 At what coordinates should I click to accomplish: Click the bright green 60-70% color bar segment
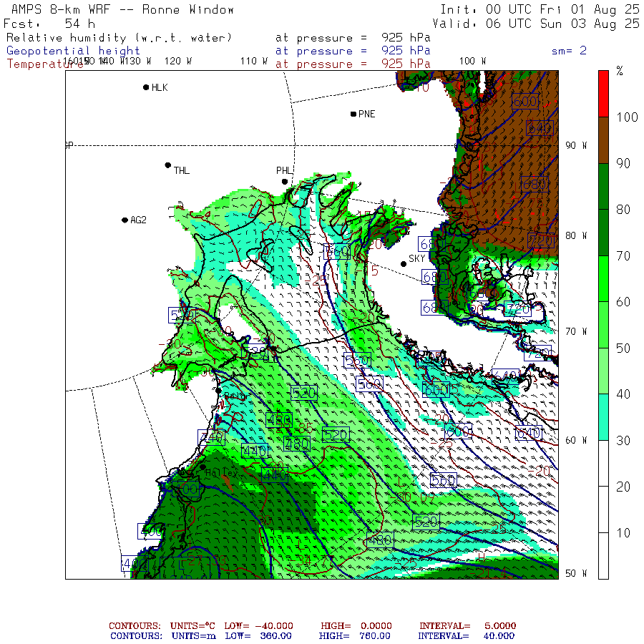(x=603, y=279)
